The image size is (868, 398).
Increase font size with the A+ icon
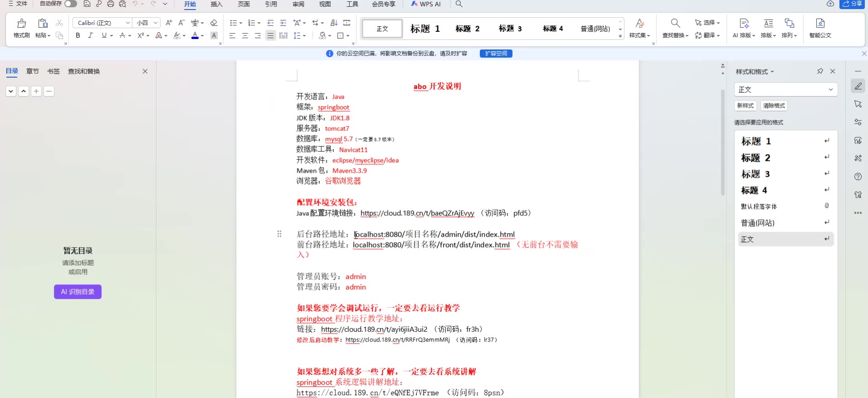[169, 23]
